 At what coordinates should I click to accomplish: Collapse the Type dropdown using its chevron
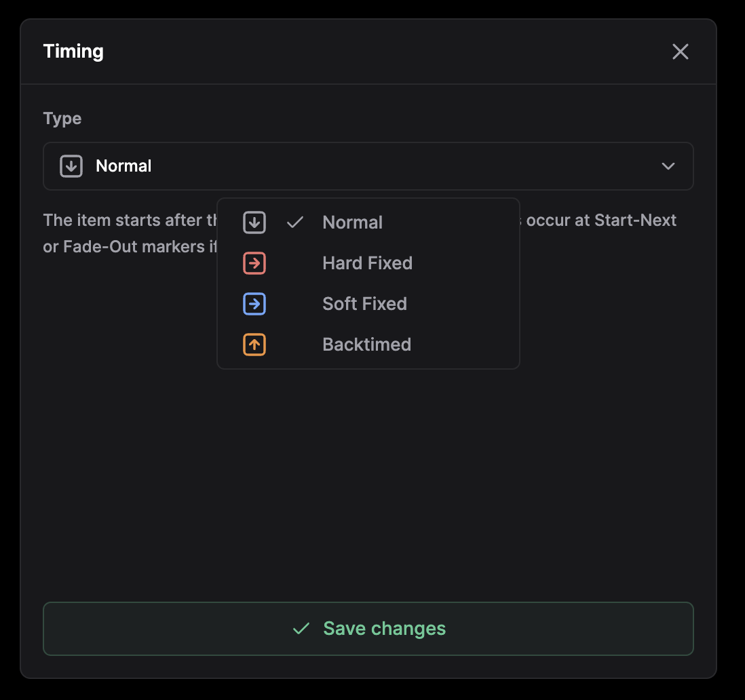[x=668, y=166]
